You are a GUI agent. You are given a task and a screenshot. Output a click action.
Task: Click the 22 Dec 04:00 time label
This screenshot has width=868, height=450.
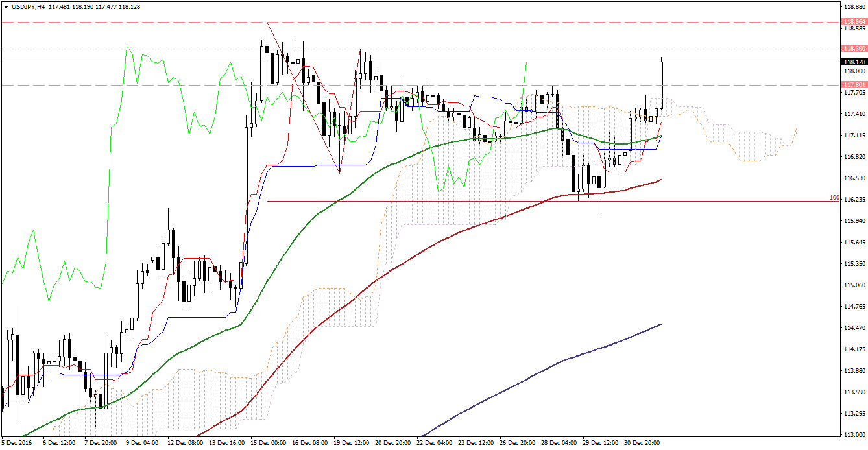(x=435, y=444)
